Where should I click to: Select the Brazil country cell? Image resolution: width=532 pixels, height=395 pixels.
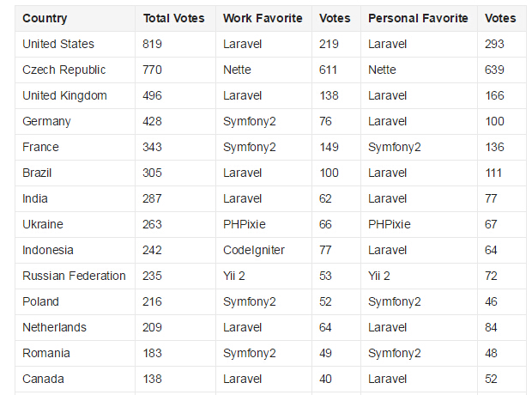pyautogui.click(x=37, y=173)
